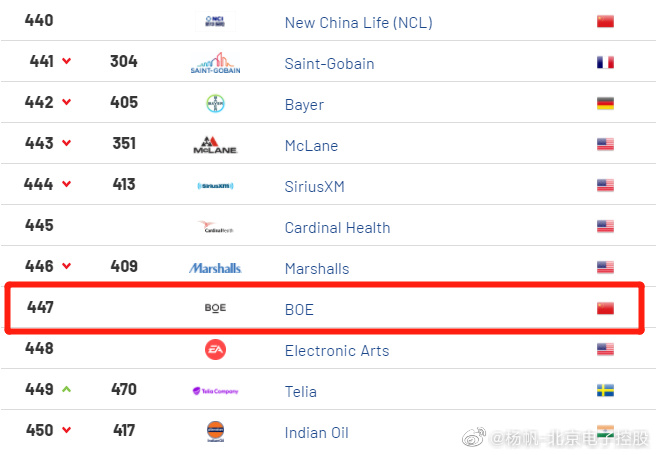This screenshot has height=455, width=656.
Task: Open the Cardinal Health link
Action: click(x=337, y=228)
